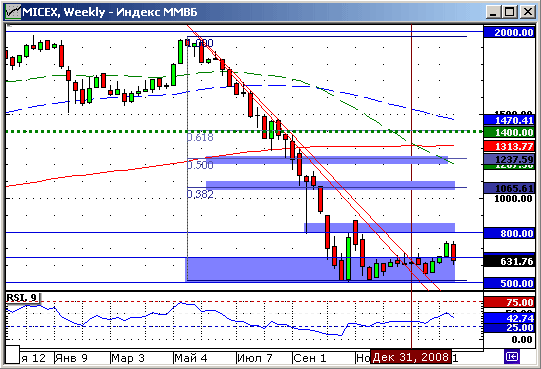Select the RSI 0.00 axis value

click(x=522, y=340)
